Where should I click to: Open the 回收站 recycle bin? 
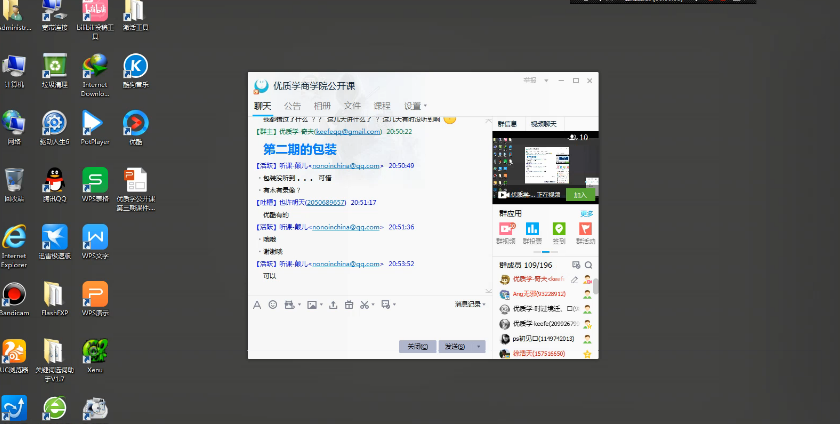tap(14, 185)
